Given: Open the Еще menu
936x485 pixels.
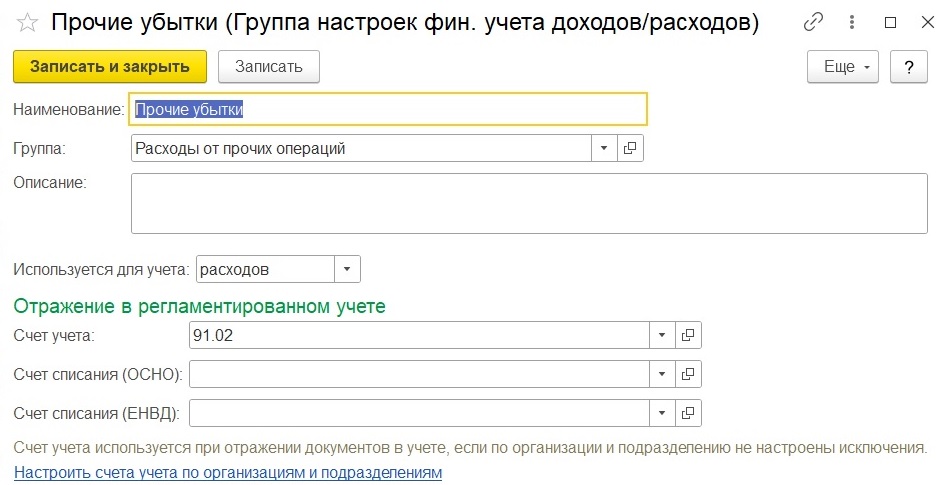Looking at the screenshot, I should pos(843,67).
